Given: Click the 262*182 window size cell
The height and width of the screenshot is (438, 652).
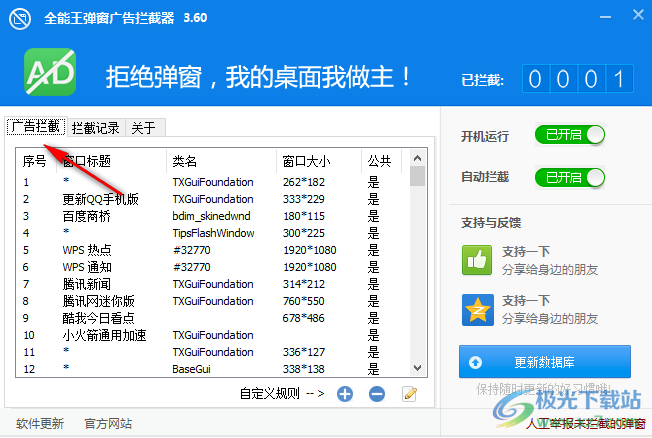Looking at the screenshot, I should click(x=304, y=182).
